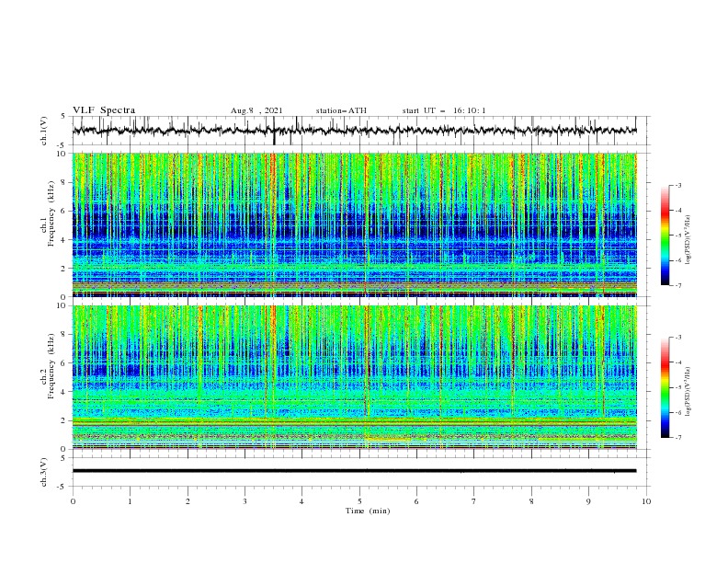Image resolution: width=728 pixels, height=563 pixels.
Task: Click inside the ch.2 spectrogram panel
Action: 354,377
